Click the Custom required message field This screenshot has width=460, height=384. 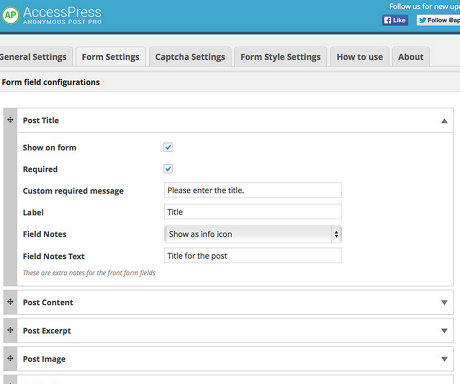[x=253, y=190]
